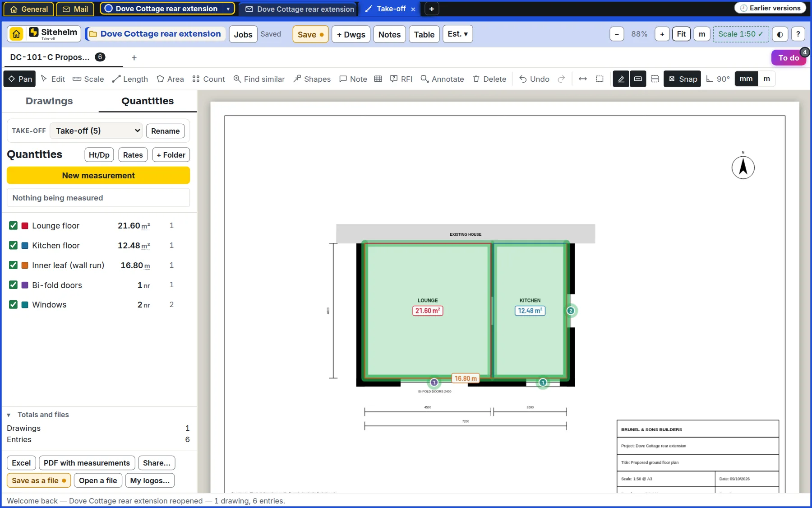Select the DC-101-C Proposed drawing tab
812x508 pixels.
pos(58,57)
